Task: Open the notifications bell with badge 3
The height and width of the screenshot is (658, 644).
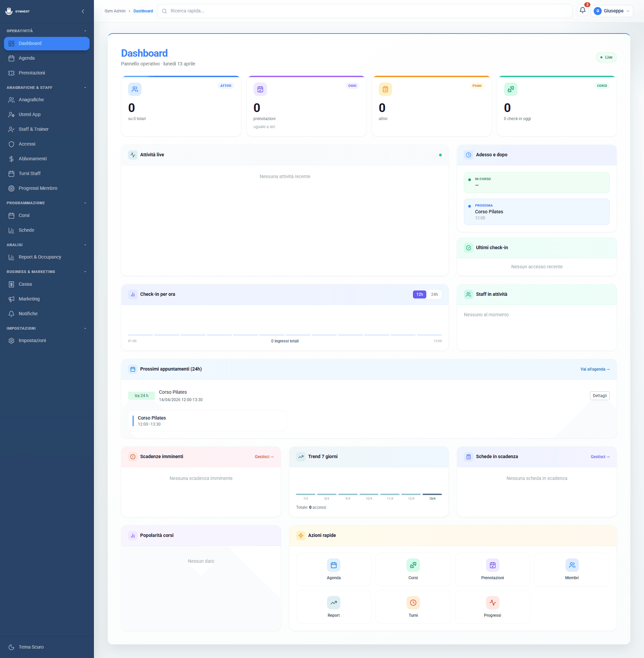Action: [x=582, y=10]
